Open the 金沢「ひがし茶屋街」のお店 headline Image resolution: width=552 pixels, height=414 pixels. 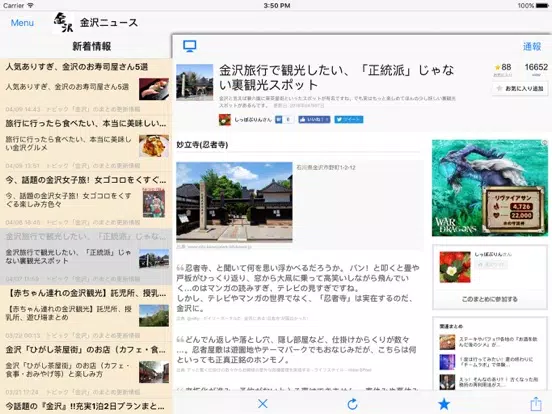(x=86, y=350)
